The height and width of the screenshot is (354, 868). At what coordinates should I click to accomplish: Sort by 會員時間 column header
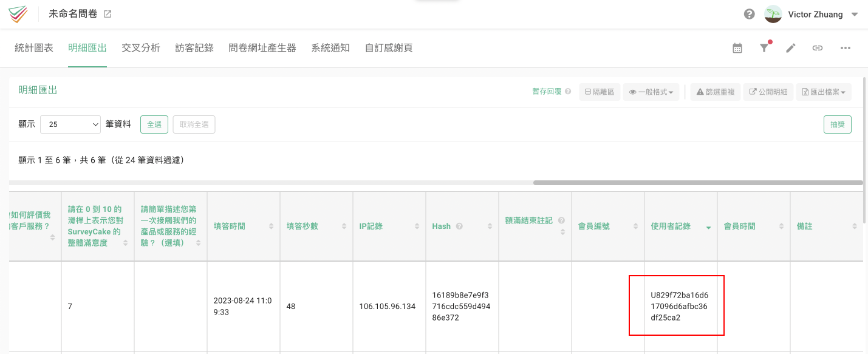[753, 226]
